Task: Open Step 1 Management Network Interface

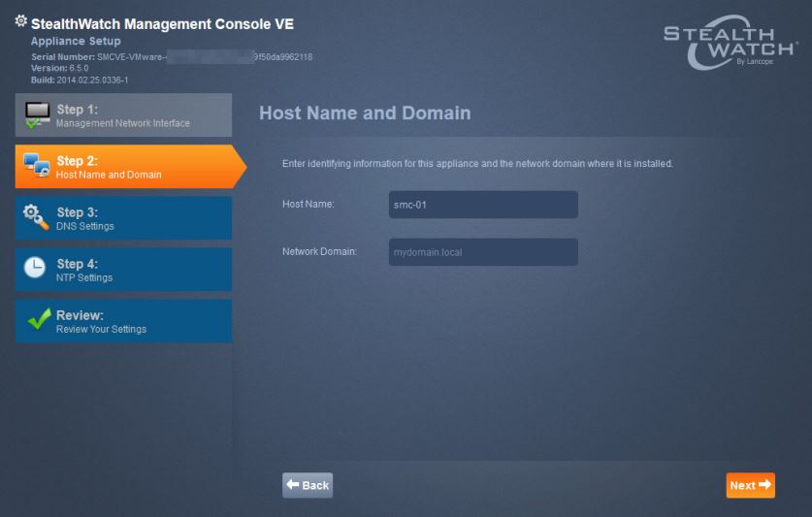Action: pyautogui.click(x=123, y=115)
